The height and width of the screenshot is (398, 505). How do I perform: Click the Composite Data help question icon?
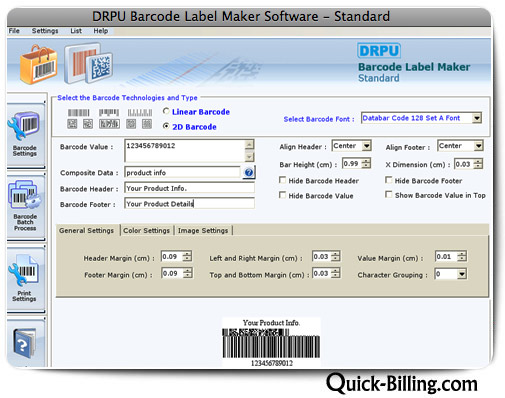tap(248, 172)
